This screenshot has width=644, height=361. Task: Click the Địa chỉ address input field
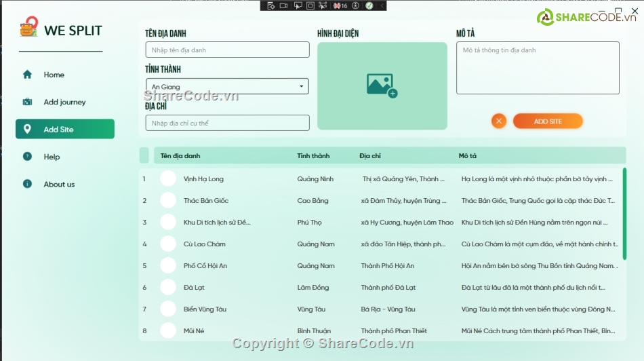click(x=227, y=123)
